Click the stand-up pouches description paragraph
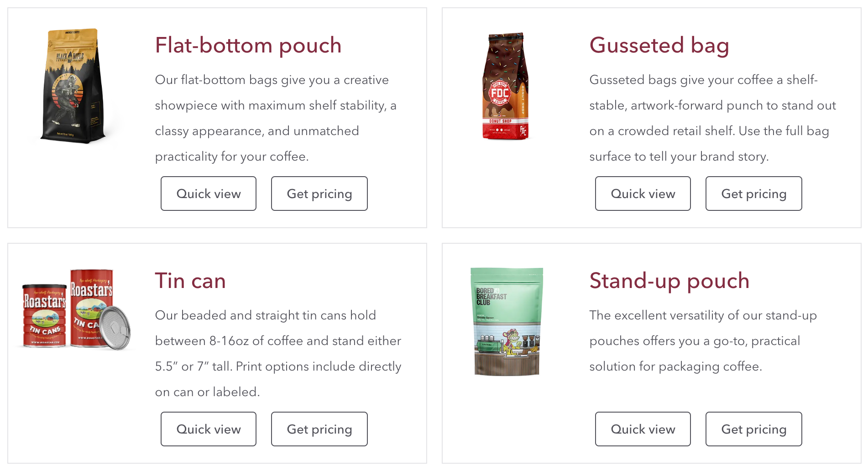Screen dimensions: 868x471 [x=703, y=341]
